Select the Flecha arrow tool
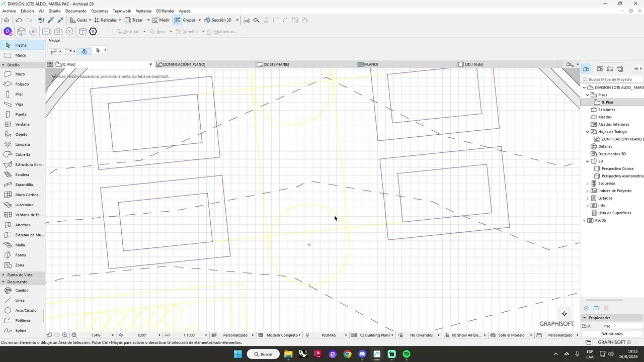 (23, 45)
